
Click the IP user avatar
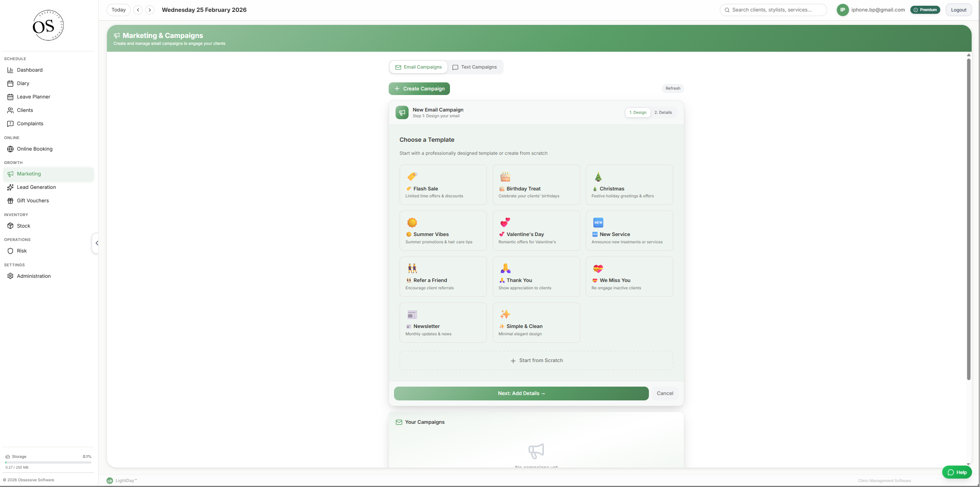click(x=842, y=10)
